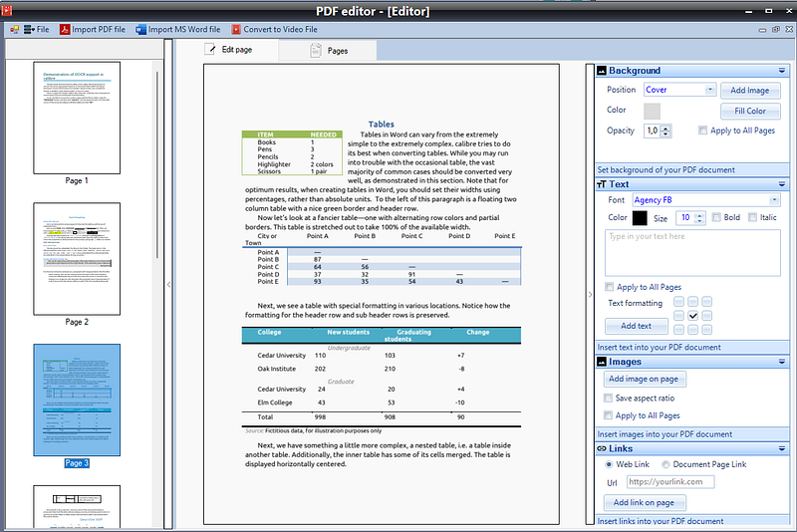
Task: Click the red app icon in title bar
Action: pos(7,9)
